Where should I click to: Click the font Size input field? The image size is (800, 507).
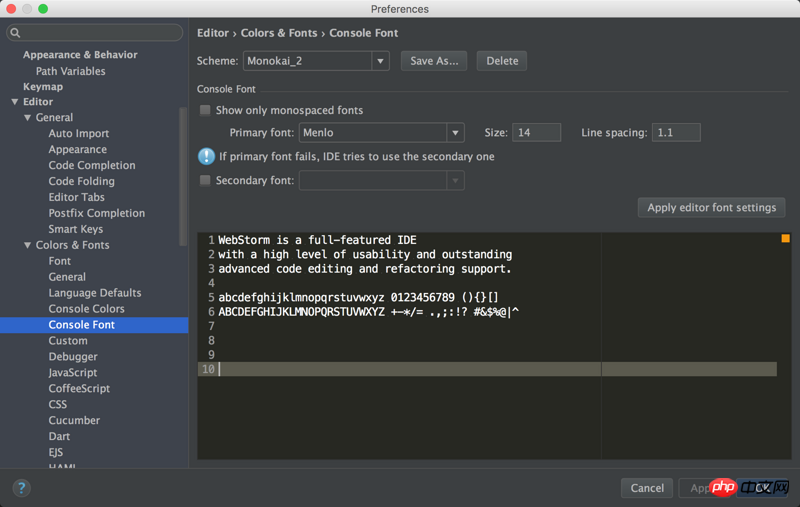pyautogui.click(x=536, y=133)
